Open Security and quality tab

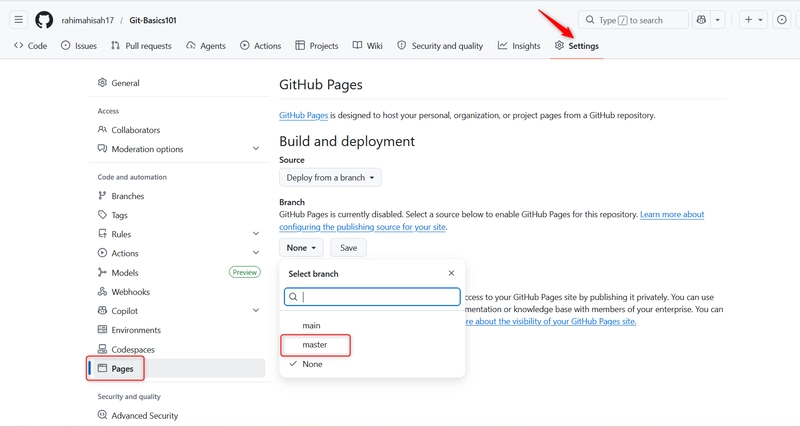[x=440, y=45]
